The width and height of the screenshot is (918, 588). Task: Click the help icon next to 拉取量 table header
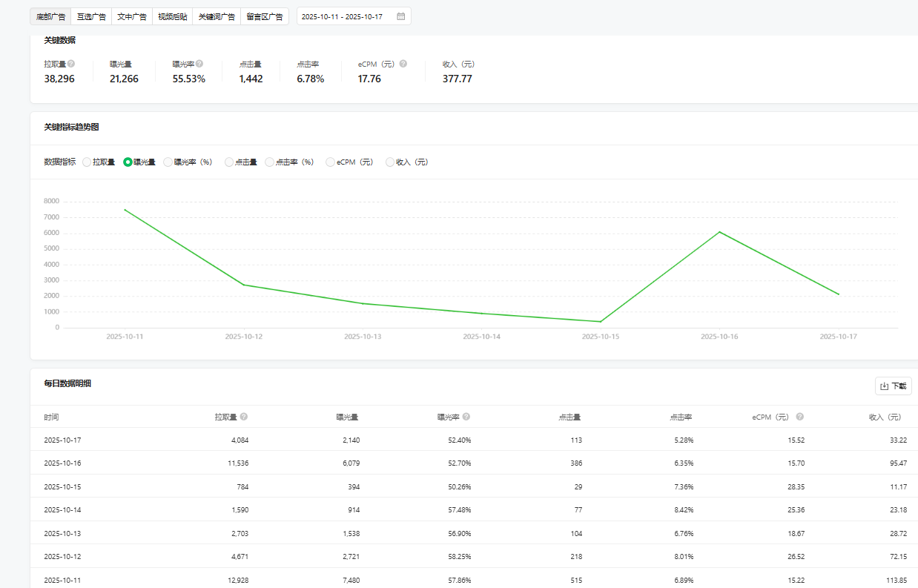[x=244, y=417]
